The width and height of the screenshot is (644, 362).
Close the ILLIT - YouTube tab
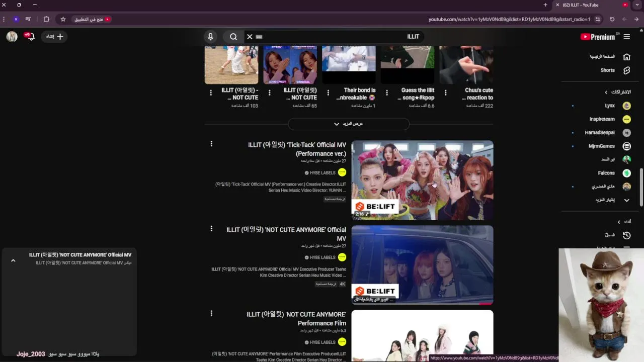click(557, 5)
